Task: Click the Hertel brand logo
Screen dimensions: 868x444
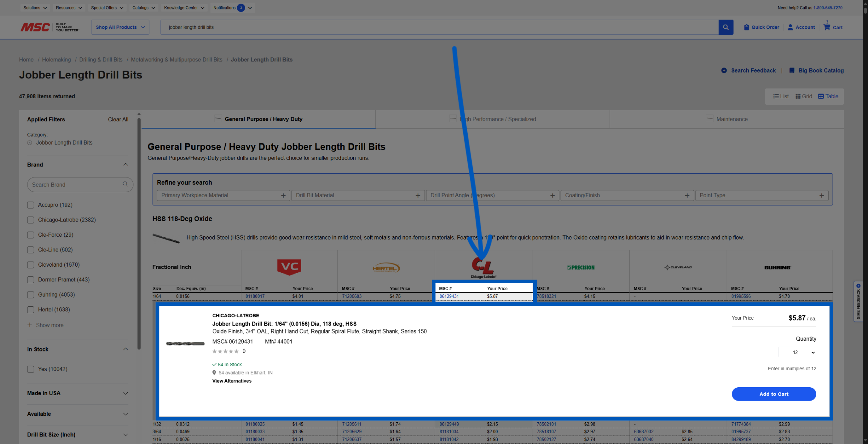Action: click(x=386, y=268)
